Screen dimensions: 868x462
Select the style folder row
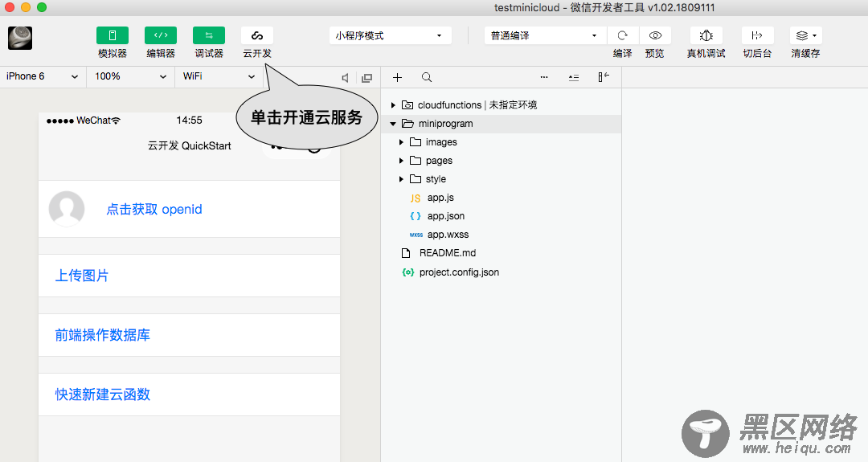(x=501, y=179)
